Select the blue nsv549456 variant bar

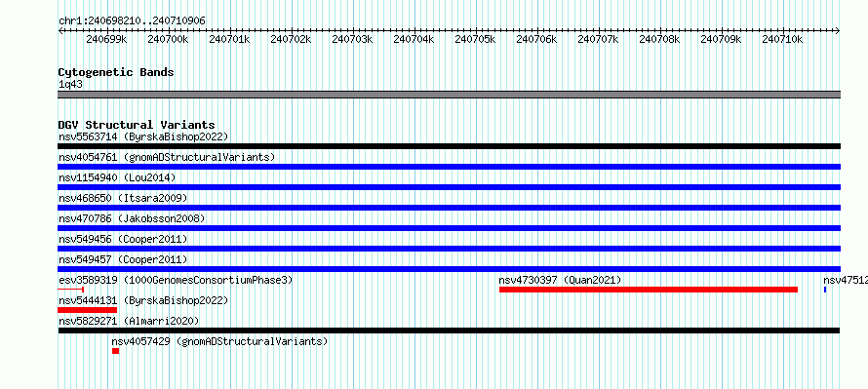[x=449, y=249]
